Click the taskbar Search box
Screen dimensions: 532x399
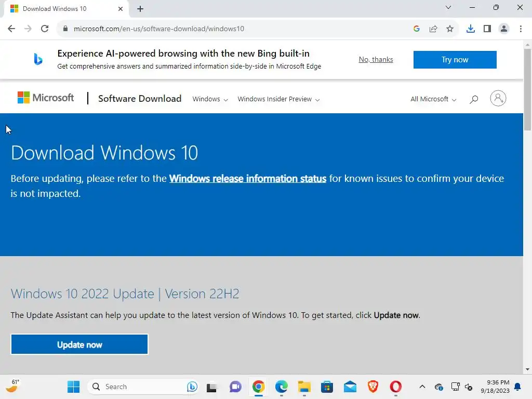[142, 387]
